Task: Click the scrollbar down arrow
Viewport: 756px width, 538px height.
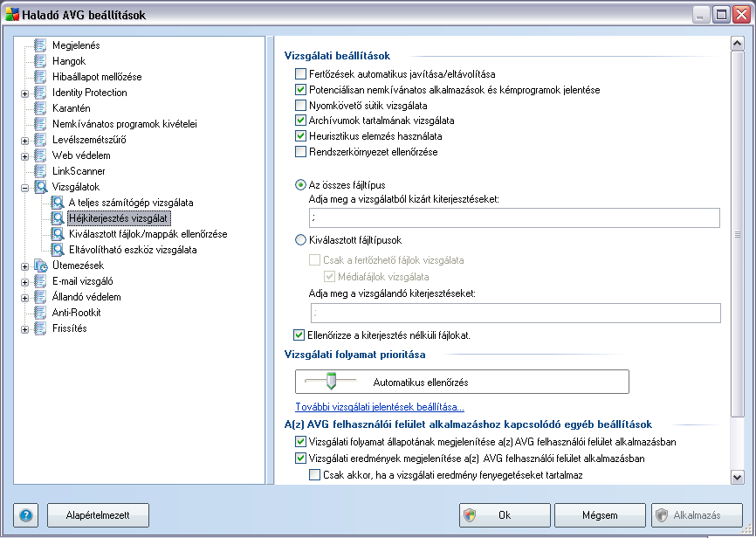Action: [737, 477]
